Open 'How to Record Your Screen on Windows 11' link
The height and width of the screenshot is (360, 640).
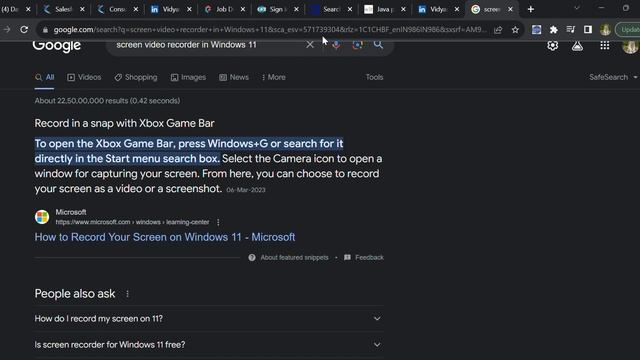164,237
